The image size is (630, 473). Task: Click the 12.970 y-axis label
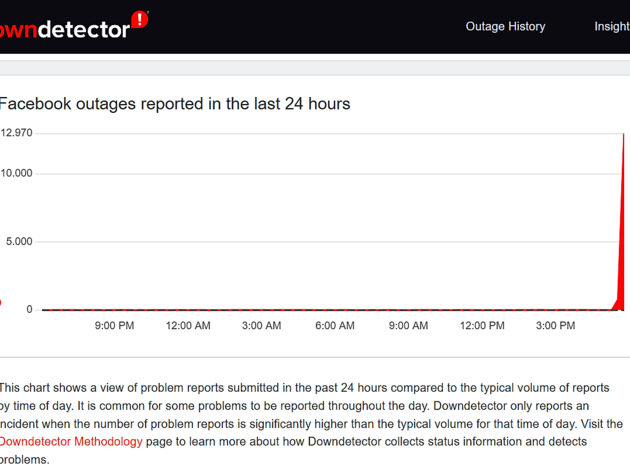16,133
